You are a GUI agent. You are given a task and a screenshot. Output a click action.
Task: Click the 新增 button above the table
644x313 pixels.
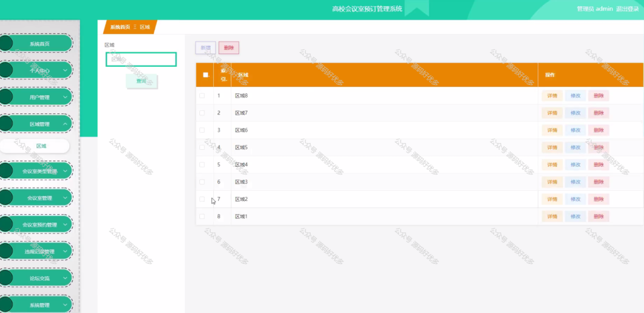tap(206, 48)
